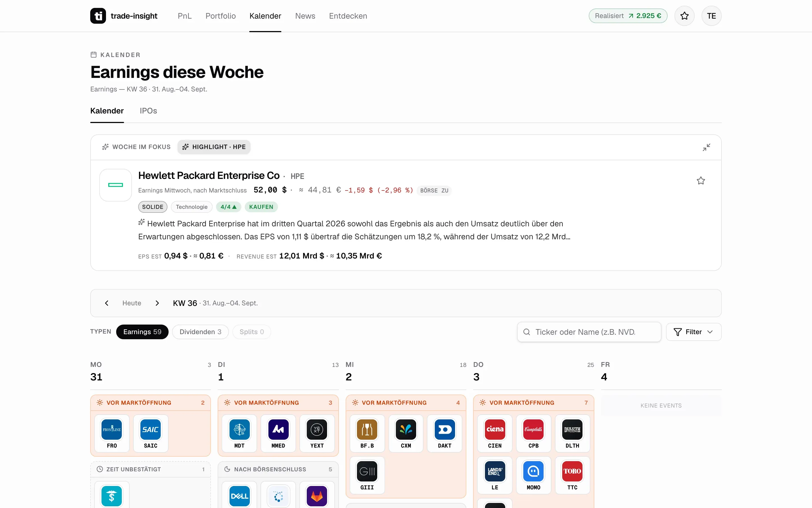Image resolution: width=812 pixels, height=508 pixels.
Task: Open the CPB Campbell's tile
Action: [x=533, y=433]
